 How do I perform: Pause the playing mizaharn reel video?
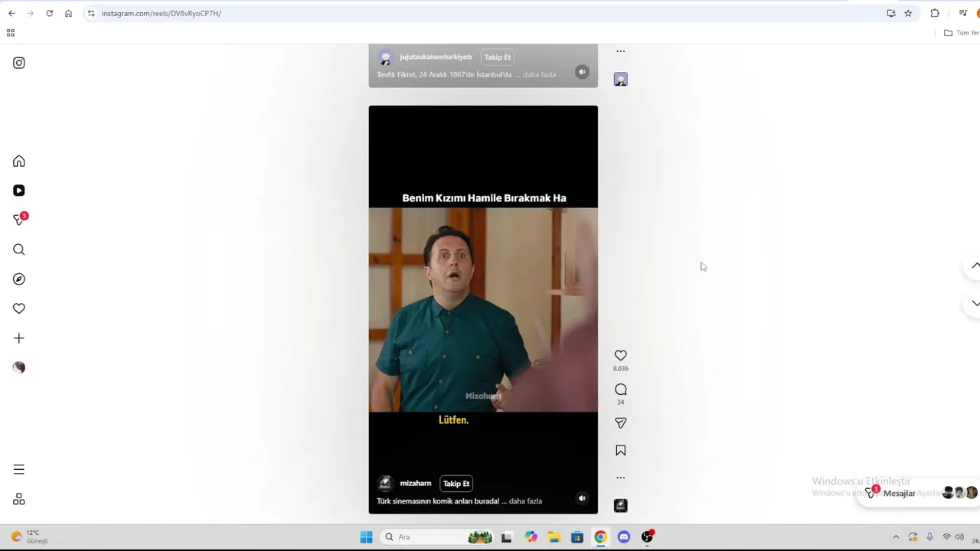point(483,310)
